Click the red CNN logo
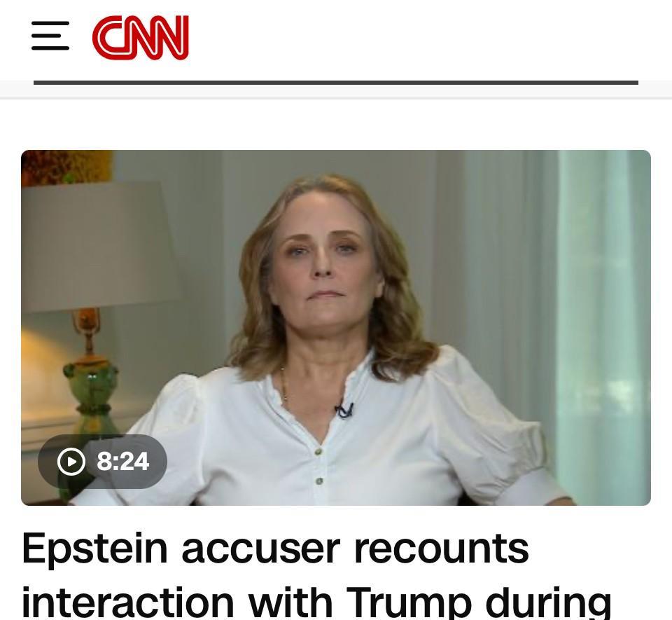The height and width of the screenshot is (620, 672). tap(141, 37)
